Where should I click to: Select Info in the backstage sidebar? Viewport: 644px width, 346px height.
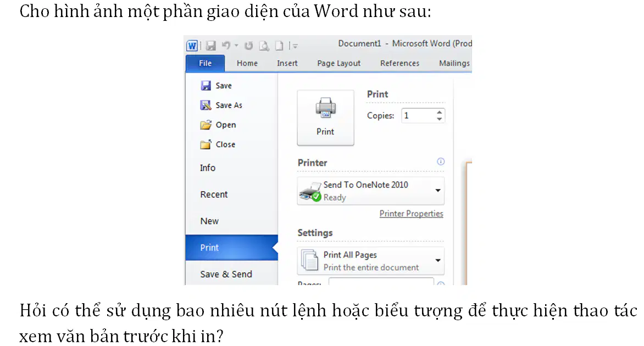pos(207,168)
